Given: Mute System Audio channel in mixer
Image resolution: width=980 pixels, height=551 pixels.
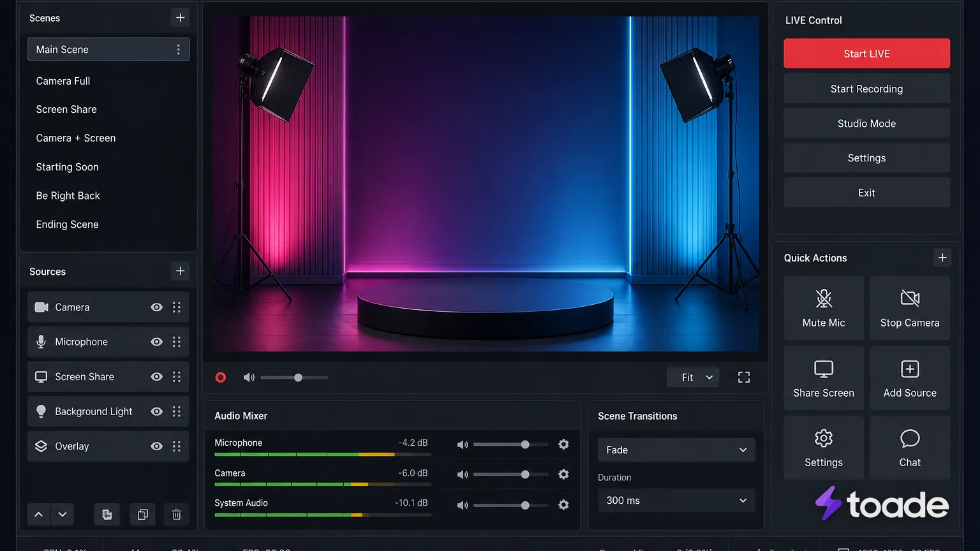Looking at the screenshot, I should pyautogui.click(x=463, y=505).
